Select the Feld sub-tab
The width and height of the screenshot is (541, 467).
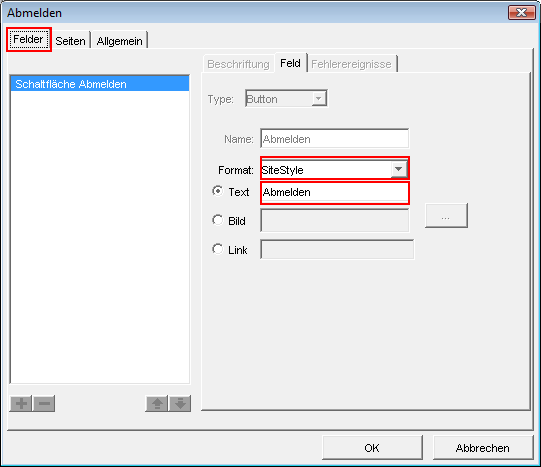[291, 63]
